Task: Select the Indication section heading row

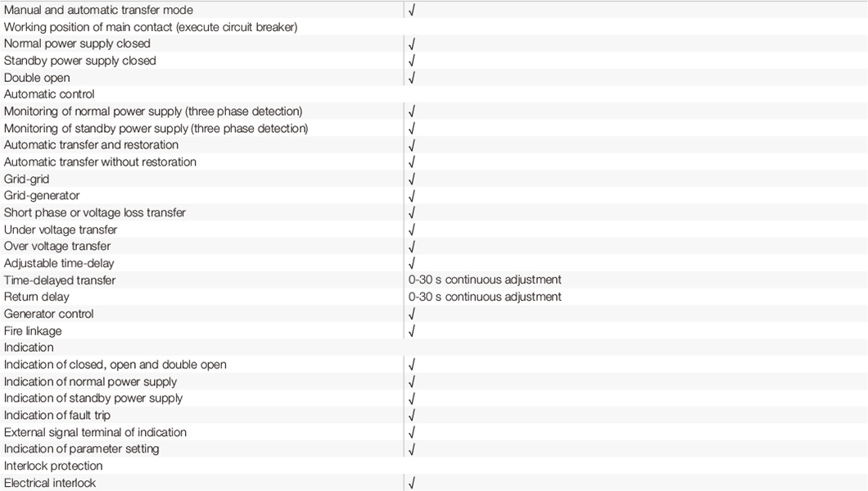Action: pyautogui.click(x=29, y=348)
